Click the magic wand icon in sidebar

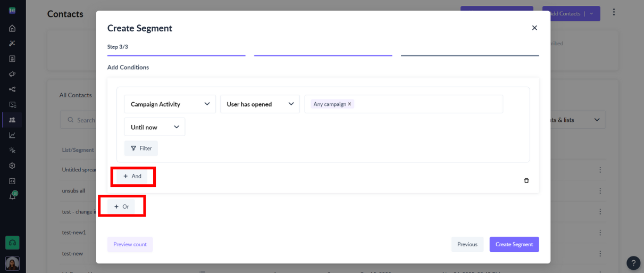[x=12, y=43]
